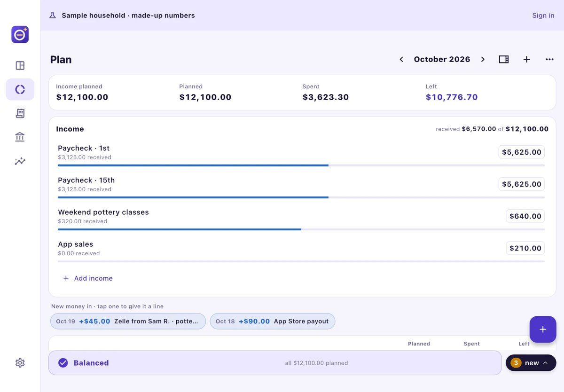
Task: Go to next month arrow
Action: (483, 59)
